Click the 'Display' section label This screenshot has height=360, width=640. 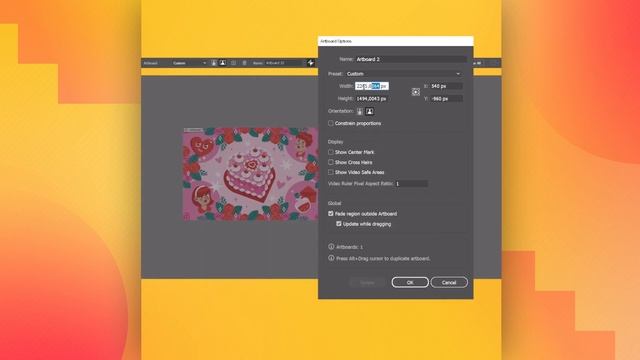click(336, 142)
